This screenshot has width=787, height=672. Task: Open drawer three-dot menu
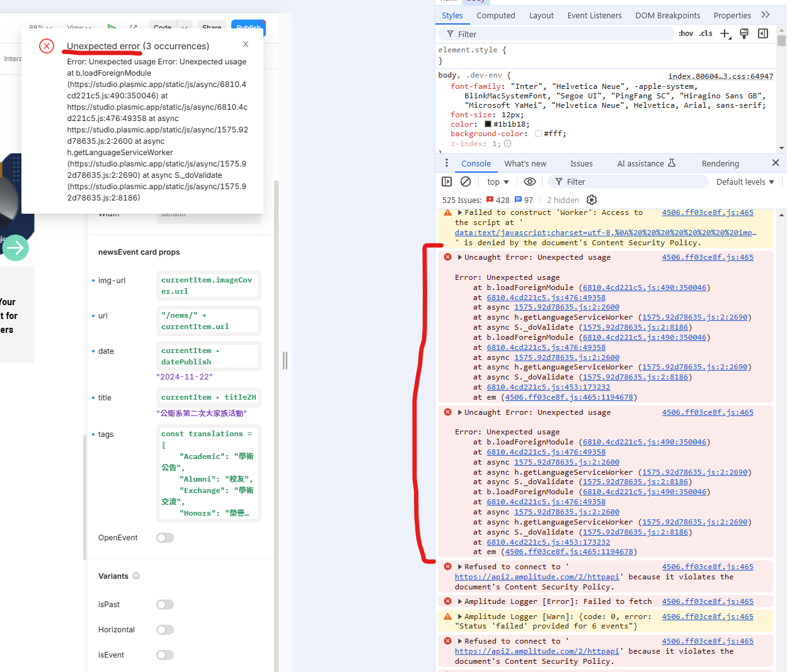[x=447, y=163]
